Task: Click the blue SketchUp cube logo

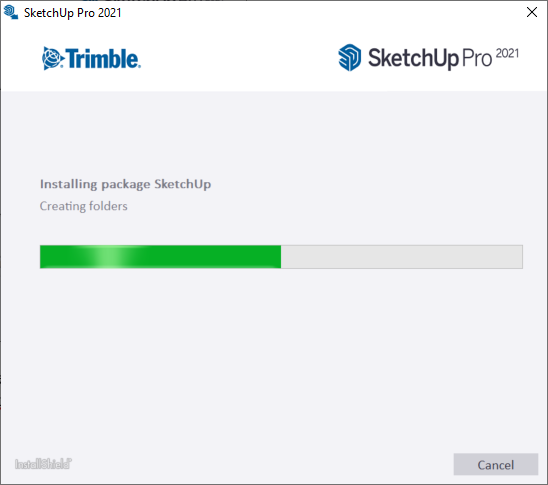Action: [x=349, y=57]
